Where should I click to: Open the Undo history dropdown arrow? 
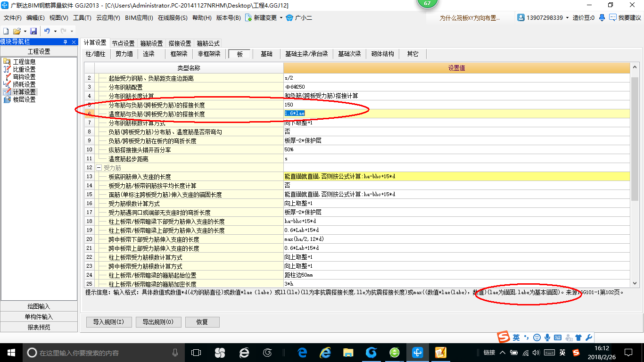[55, 31]
